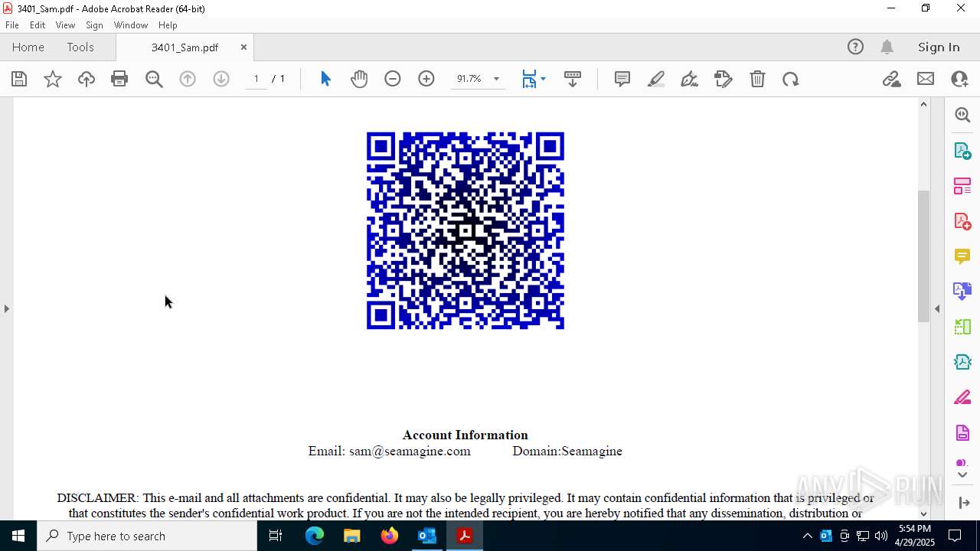The image size is (980, 551).
Task: Add a sticky note comment
Action: click(x=622, y=79)
